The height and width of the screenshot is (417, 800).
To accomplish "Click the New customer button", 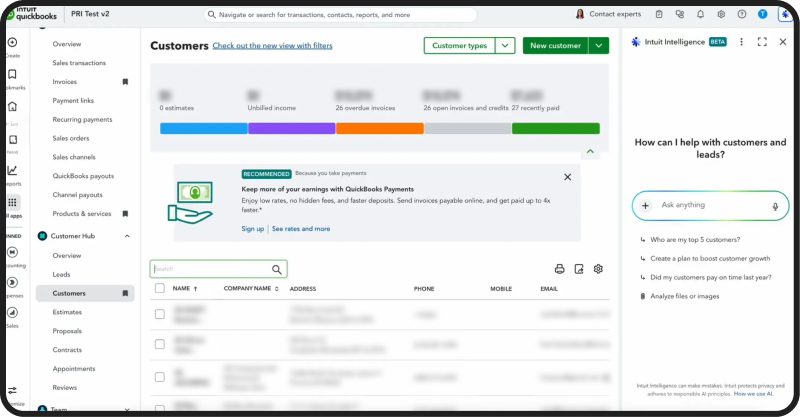I will tap(555, 46).
